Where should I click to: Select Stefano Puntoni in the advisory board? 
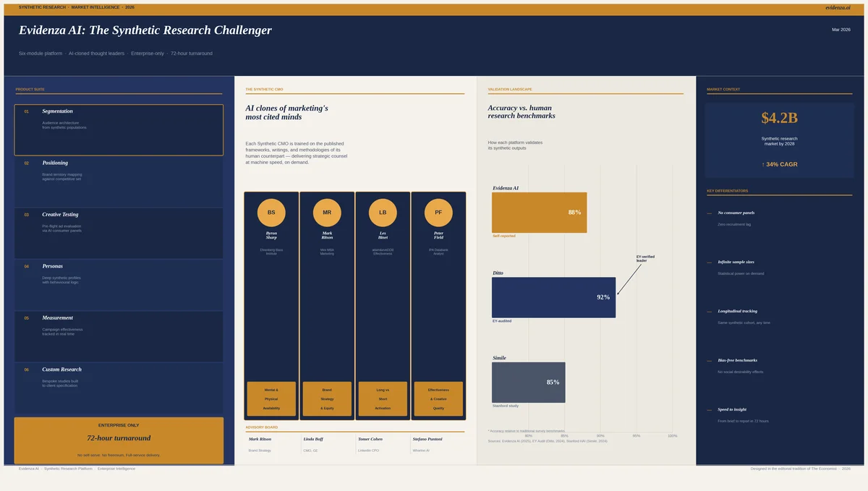[x=427, y=439]
